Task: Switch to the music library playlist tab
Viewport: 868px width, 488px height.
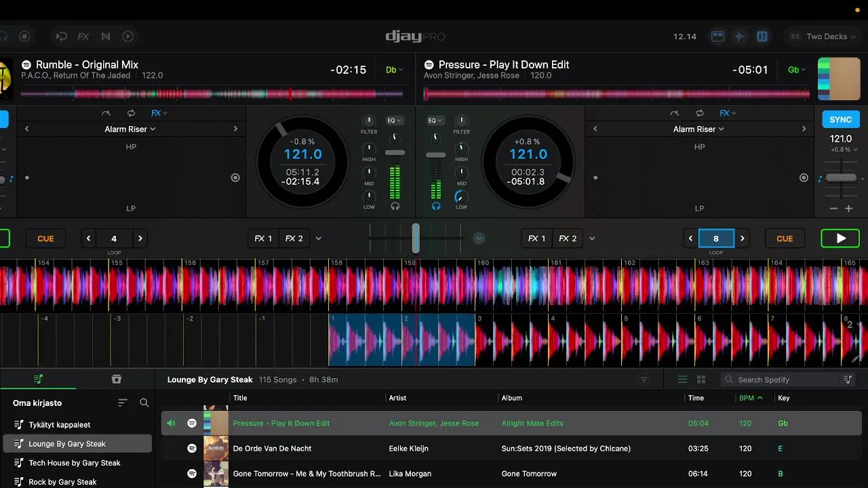Action: coord(39,379)
